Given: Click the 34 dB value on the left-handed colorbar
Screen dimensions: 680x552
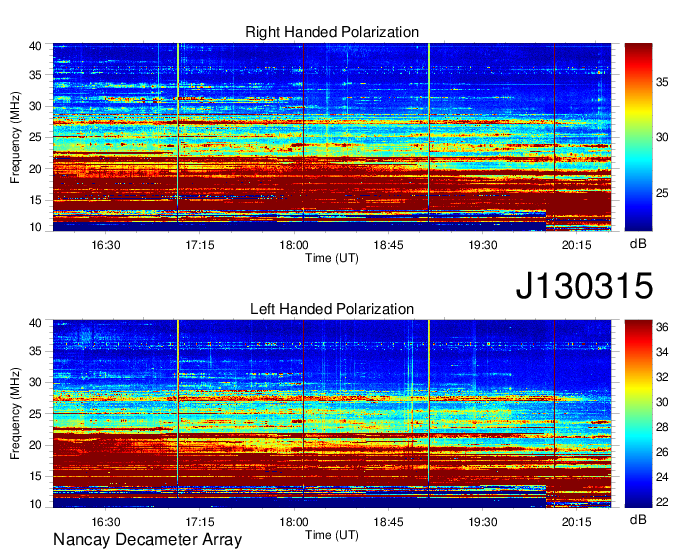Looking at the screenshot, I should [x=662, y=352].
